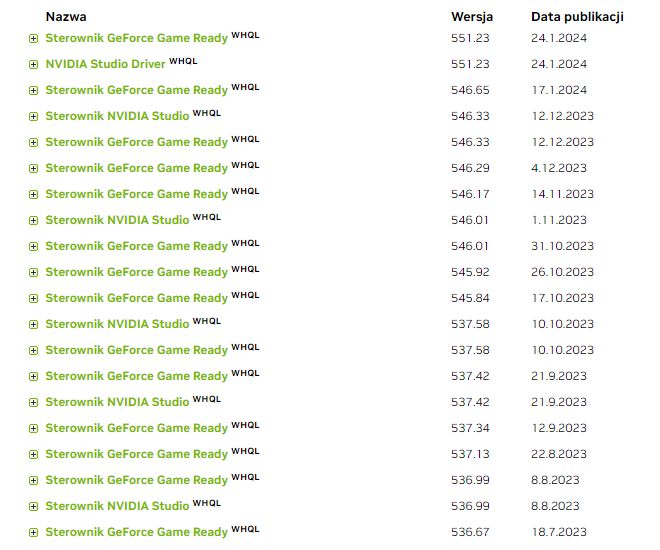Select version number 546.29
Screen dimensions: 660x550
(x=470, y=168)
